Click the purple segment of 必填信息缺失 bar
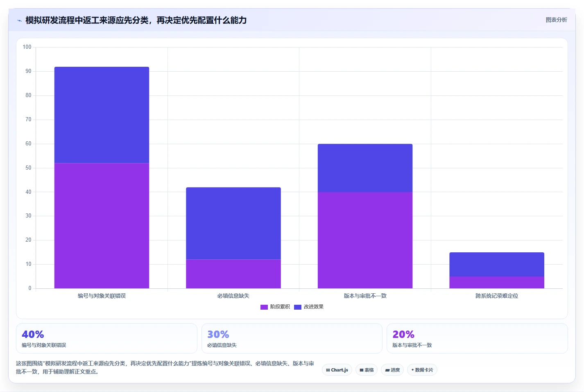Image resolution: width=584 pixels, height=392 pixels. (233, 274)
